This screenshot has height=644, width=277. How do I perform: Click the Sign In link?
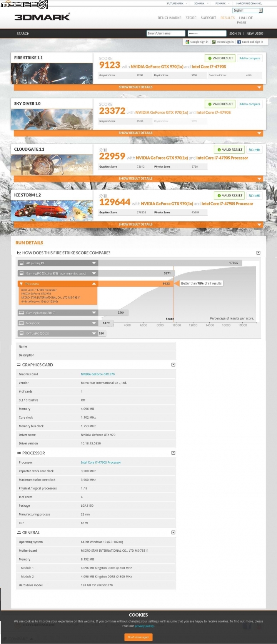tap(235, 33)
